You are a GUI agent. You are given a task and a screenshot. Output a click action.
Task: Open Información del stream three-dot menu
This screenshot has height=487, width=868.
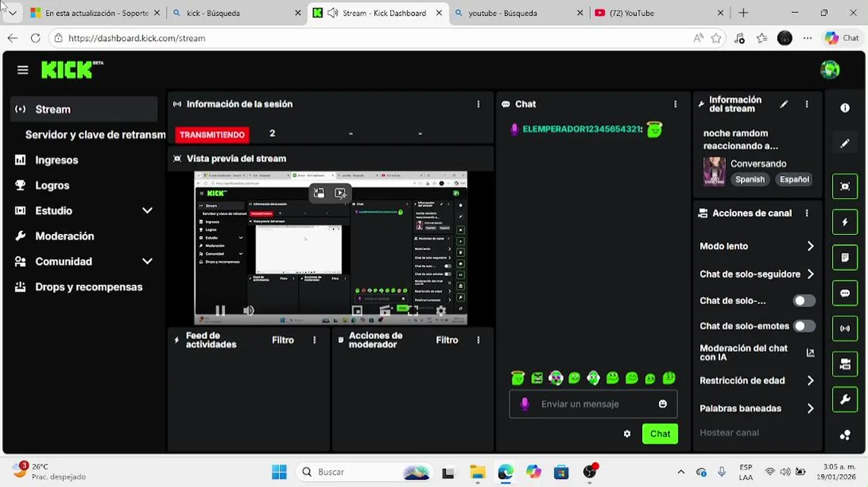coord(806,104)
